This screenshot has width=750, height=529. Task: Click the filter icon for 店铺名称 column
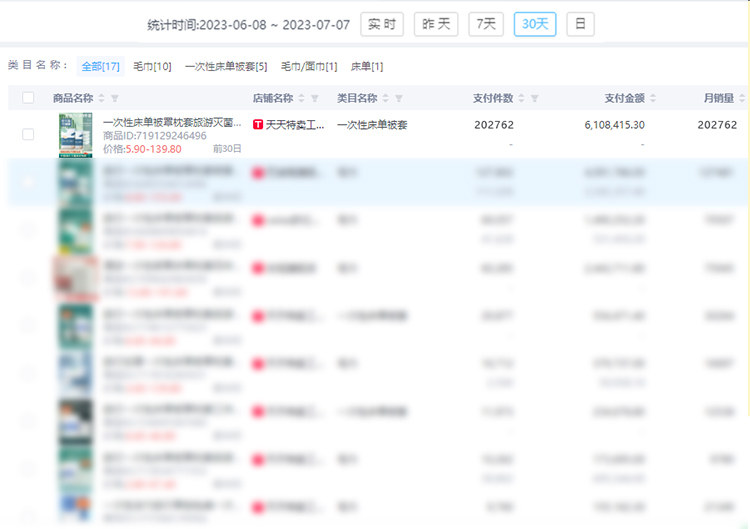315,98
